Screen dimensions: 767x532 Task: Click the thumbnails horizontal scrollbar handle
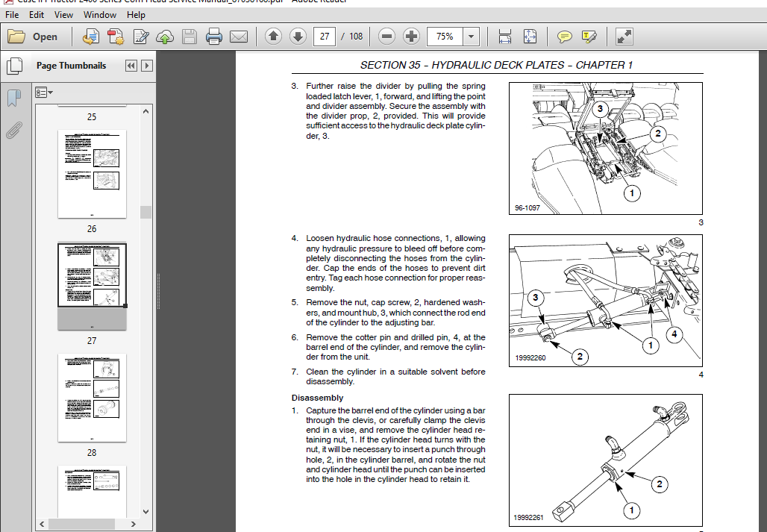(81, 525)
